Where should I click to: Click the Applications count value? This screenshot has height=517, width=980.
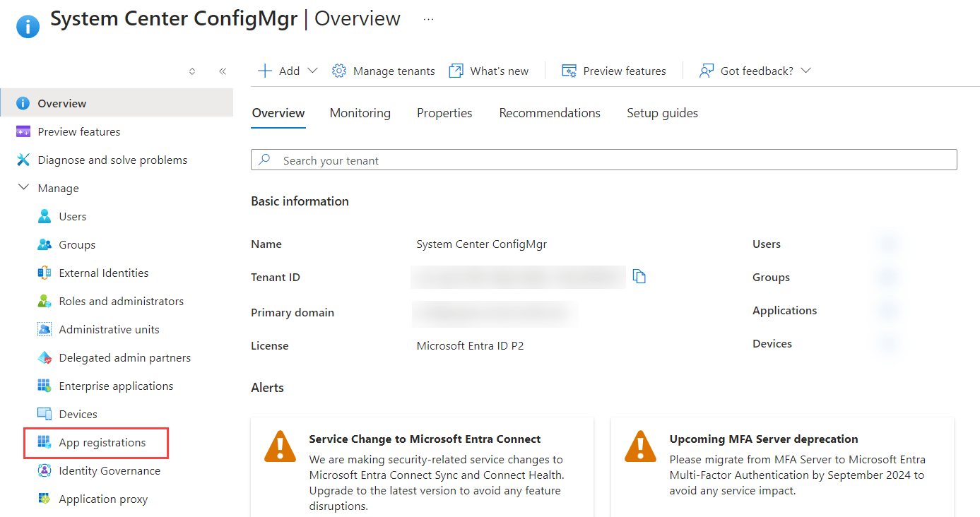(x=888, y=310)
